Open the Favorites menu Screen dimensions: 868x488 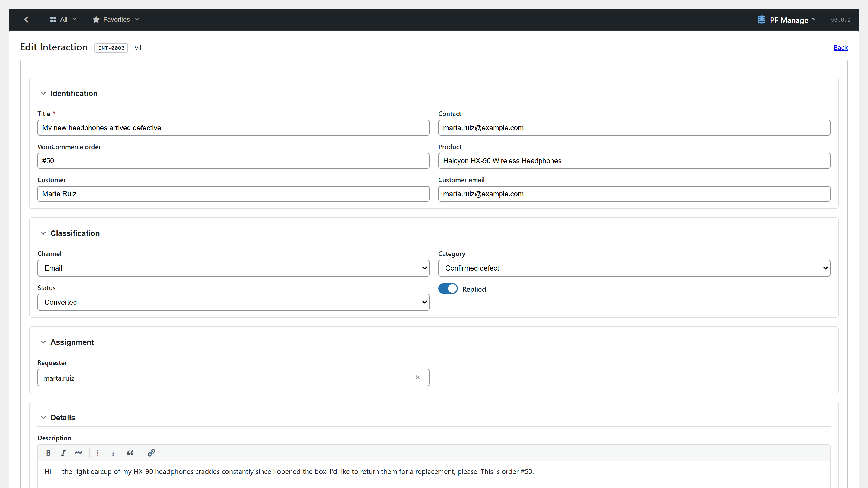[x=116, y=20]
